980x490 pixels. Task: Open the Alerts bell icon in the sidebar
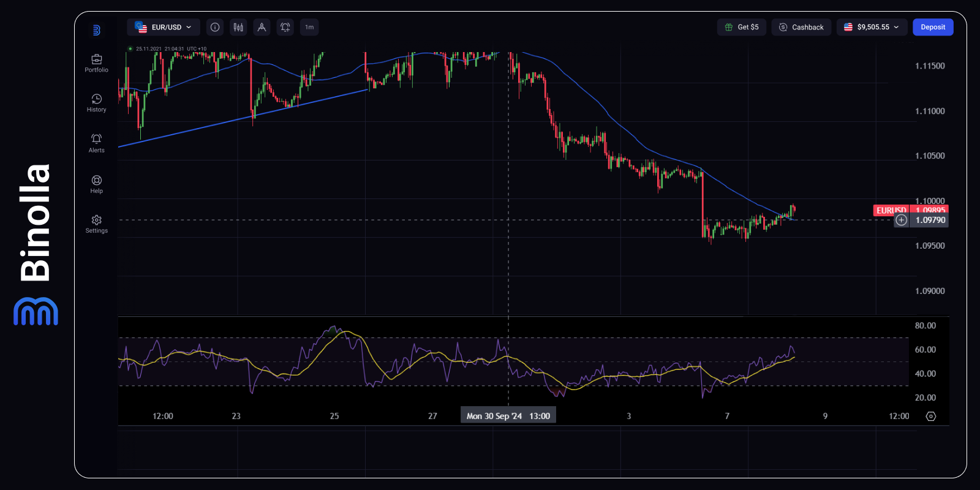click(x=96, y=143)
